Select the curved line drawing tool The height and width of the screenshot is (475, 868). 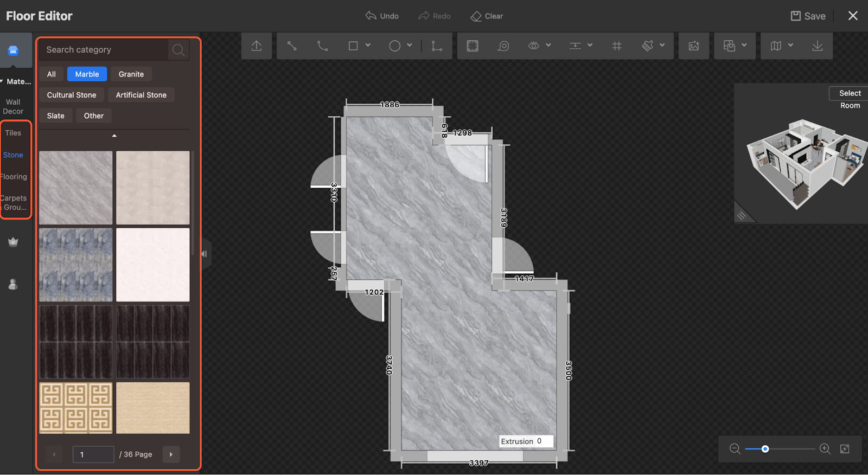[322, 46]
